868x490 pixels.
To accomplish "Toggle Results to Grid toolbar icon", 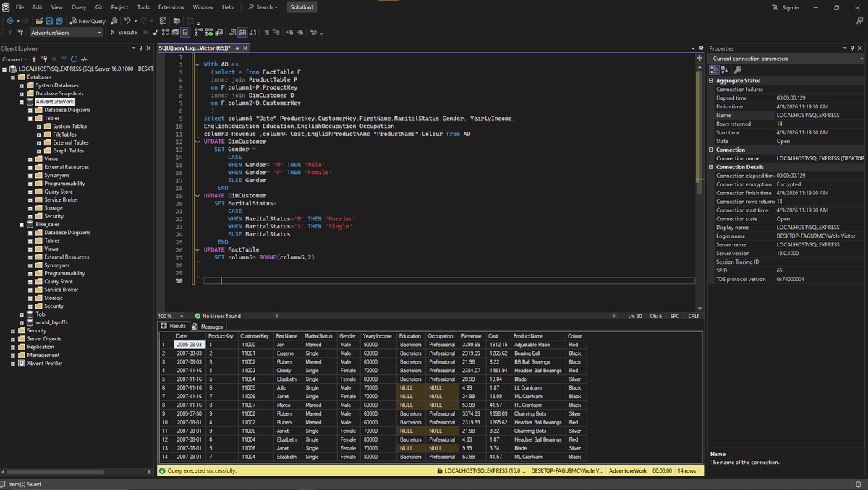I will tap(242, 33).
